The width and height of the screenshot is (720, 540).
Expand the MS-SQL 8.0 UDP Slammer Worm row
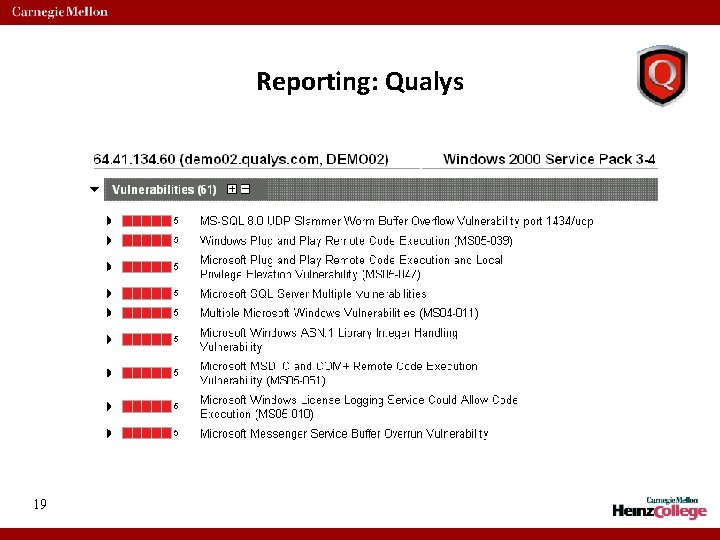(x=109, y=221)
